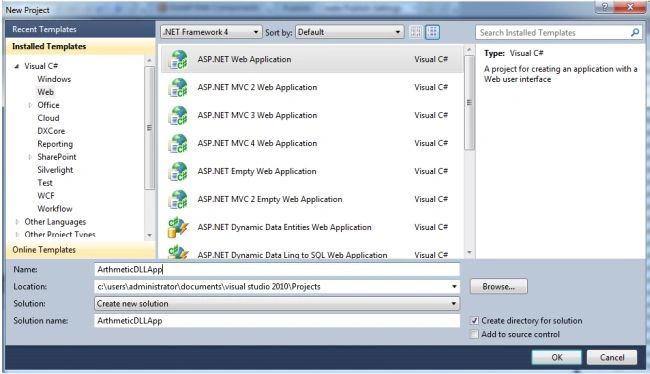
Task: Select ASP.NET Dynamic Data Entities Web Application text
Action: click(284, 227)
